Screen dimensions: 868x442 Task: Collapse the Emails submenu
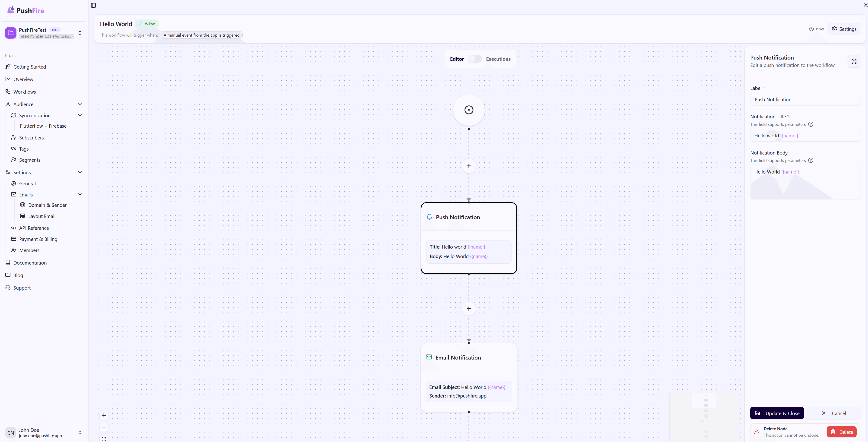[80, 194]
